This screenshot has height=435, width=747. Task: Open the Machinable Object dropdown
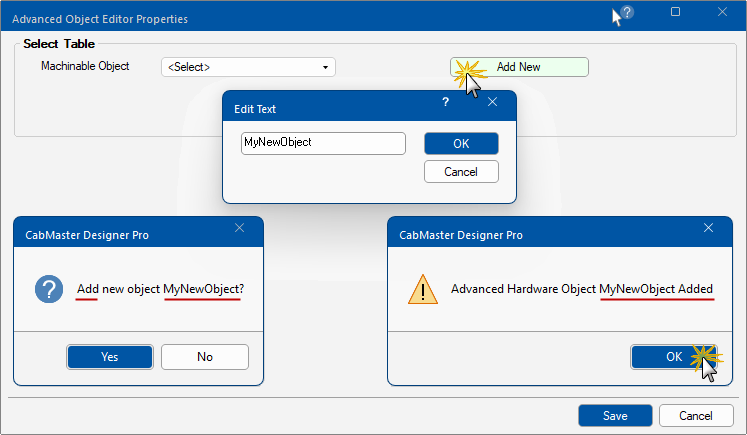248,67
